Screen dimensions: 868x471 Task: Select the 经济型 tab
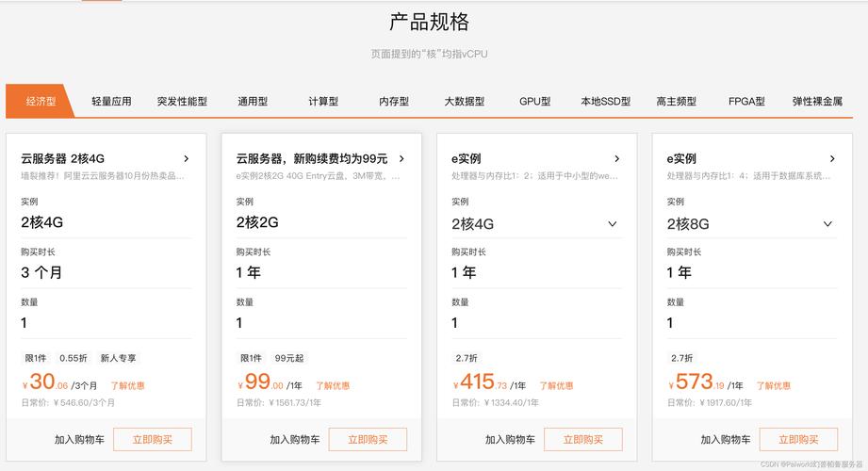41,102
